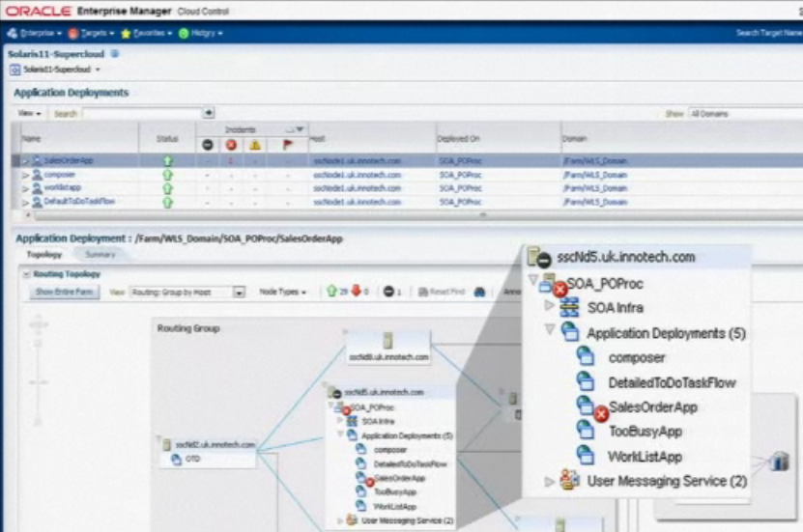Open the Incidents column header dropdown arrow
Viewport: 803px width, 532px height.
tap(301, 129)
